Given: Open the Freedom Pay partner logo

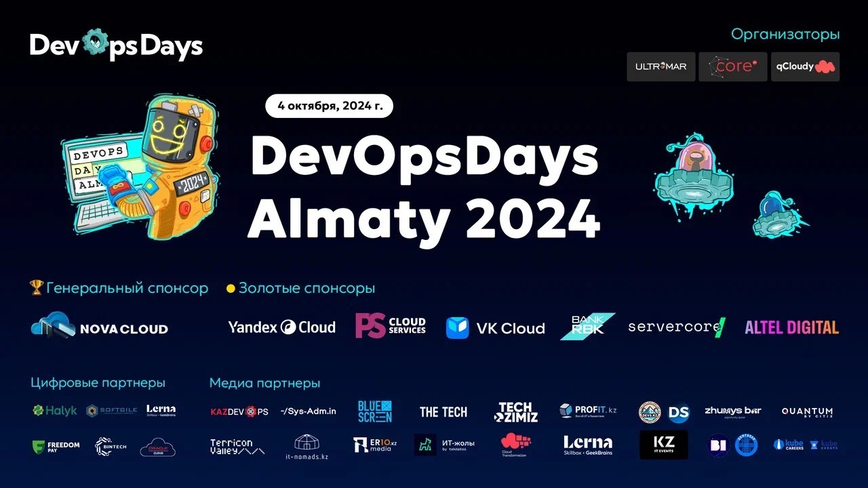Looking at the screenshot, I should (56, 447).
